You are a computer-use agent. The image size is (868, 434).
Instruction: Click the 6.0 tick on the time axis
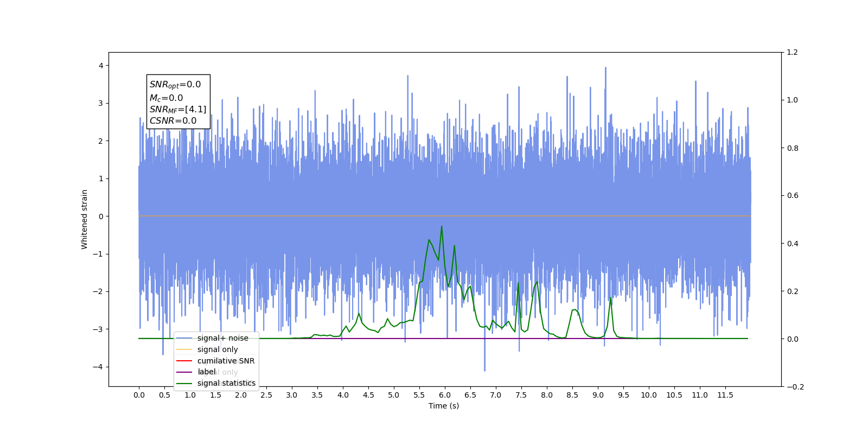(445, 395)
